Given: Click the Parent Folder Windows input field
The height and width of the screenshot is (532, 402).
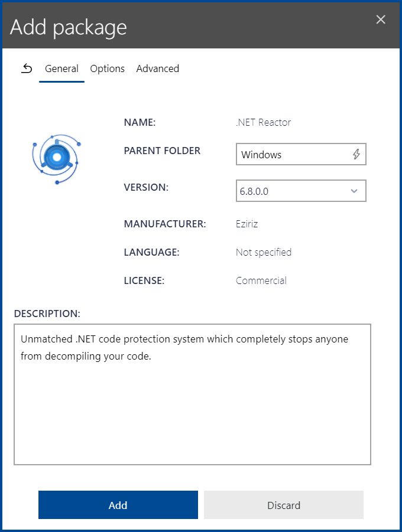Looking at the screenshot, I should [x=301, y=154].
